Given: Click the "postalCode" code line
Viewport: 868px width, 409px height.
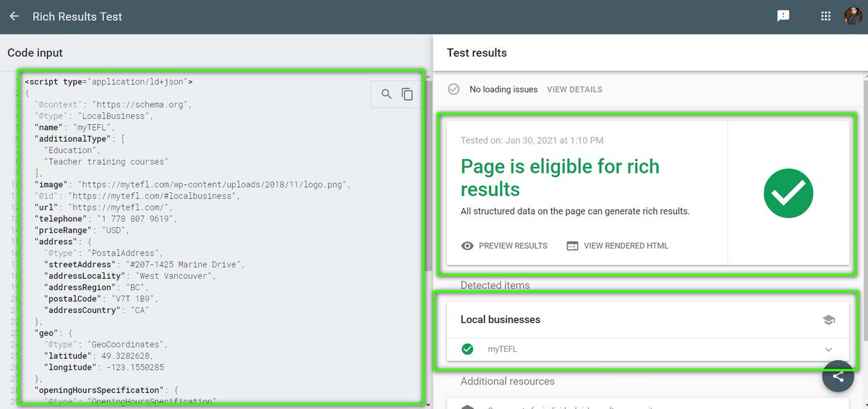Looking at the screenshot, I should pyautogui.click(x=101, y=299).
